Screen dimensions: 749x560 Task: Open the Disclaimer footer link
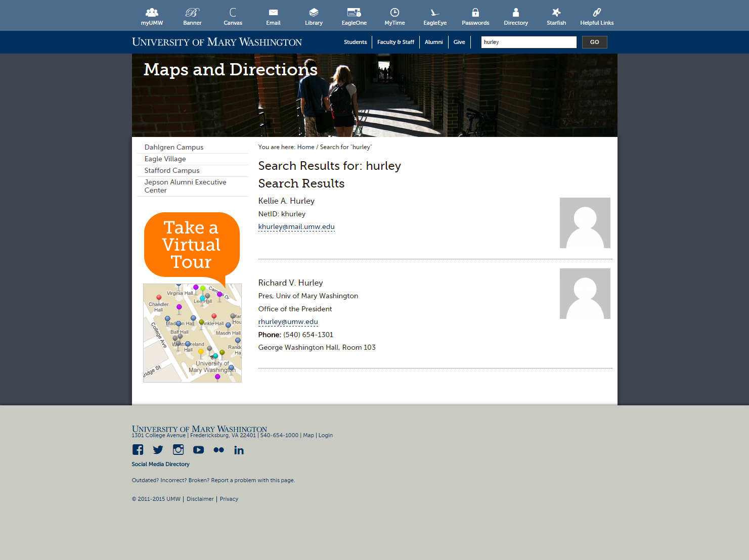(200, 499)
